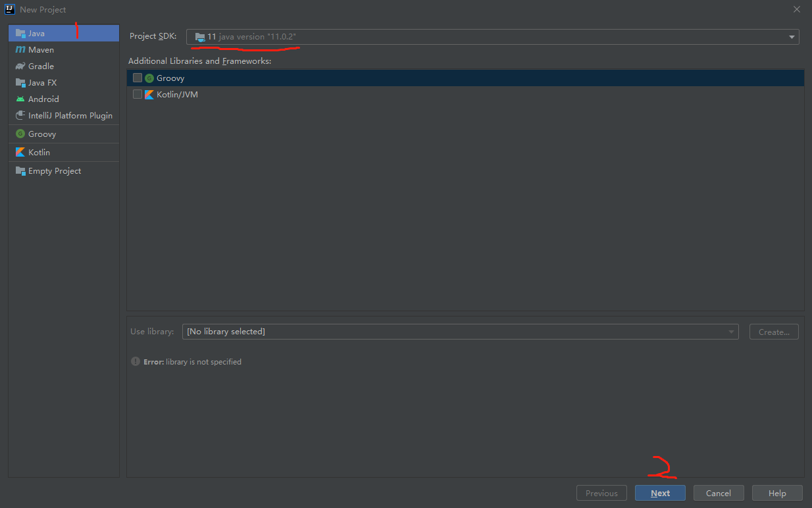Image resolution: width=812 pixels, height=508 pixels.
Task: Select Java FX project type
Action: [64, 82]
